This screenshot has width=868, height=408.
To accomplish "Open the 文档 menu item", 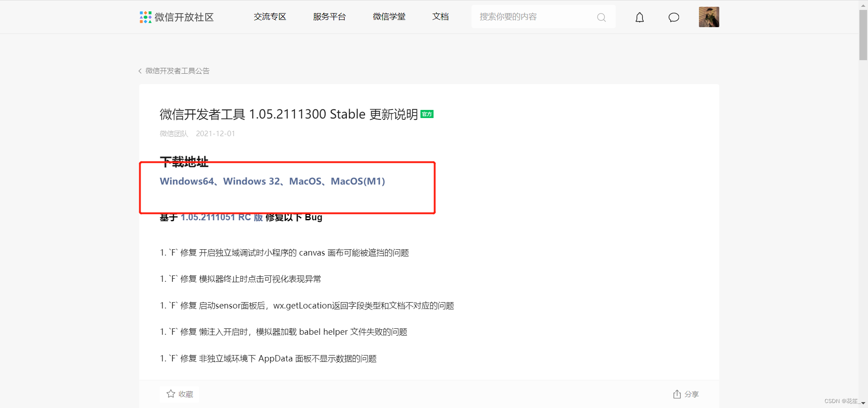I will [440, 17].
